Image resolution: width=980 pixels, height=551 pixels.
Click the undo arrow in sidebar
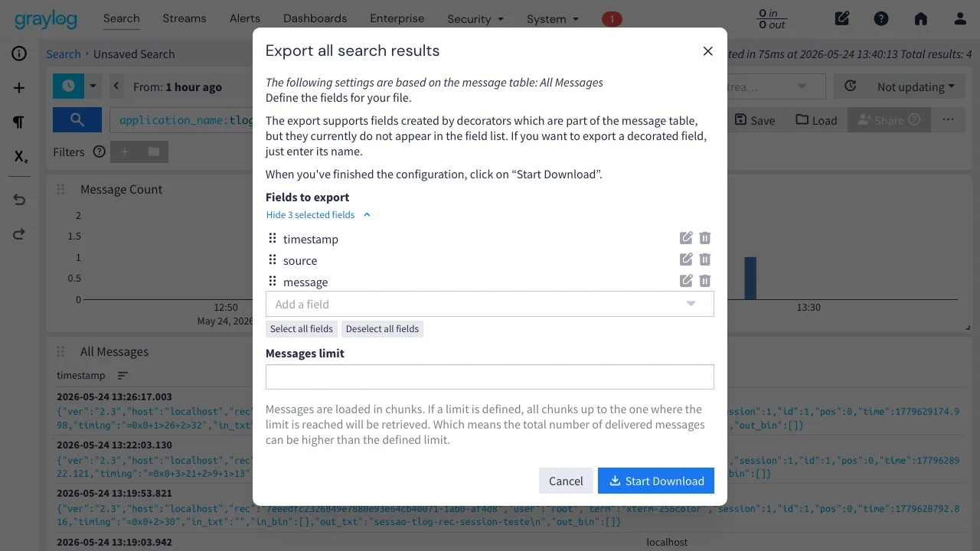pos(19,200)
